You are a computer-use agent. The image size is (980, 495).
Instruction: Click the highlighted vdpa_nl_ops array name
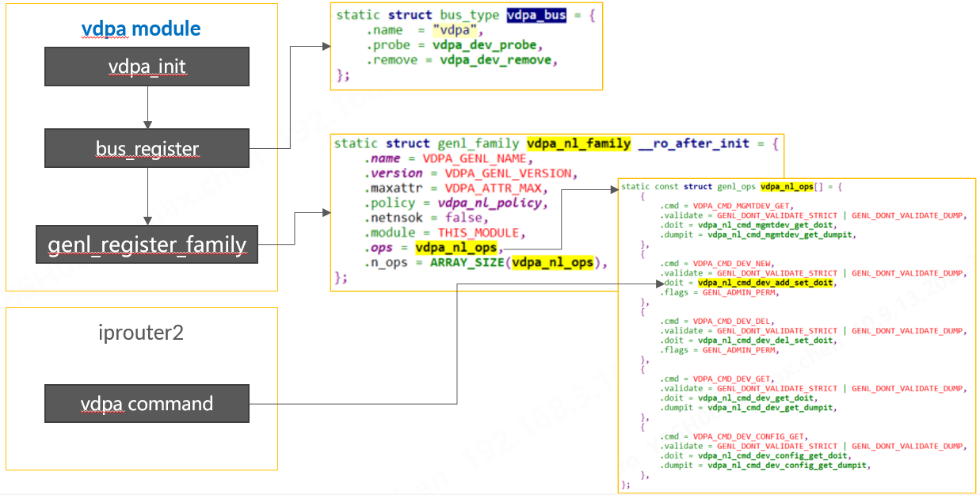coord(789,186)
